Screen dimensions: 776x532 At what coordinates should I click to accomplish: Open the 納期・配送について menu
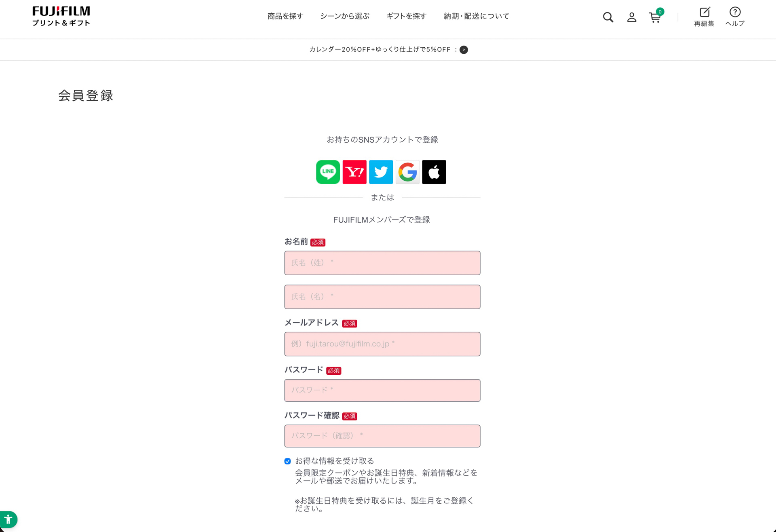pyautogui.click(x=476, y=16)
